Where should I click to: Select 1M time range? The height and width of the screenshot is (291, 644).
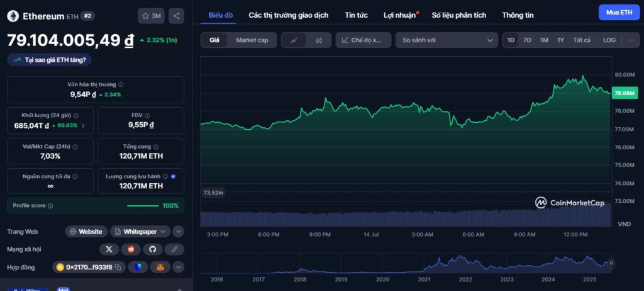click(x=544, y=40)
